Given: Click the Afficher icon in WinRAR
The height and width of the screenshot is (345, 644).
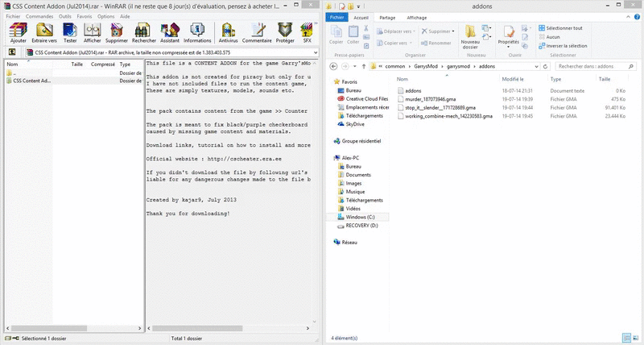Looking at the screenshot, I should click(93, 33).
